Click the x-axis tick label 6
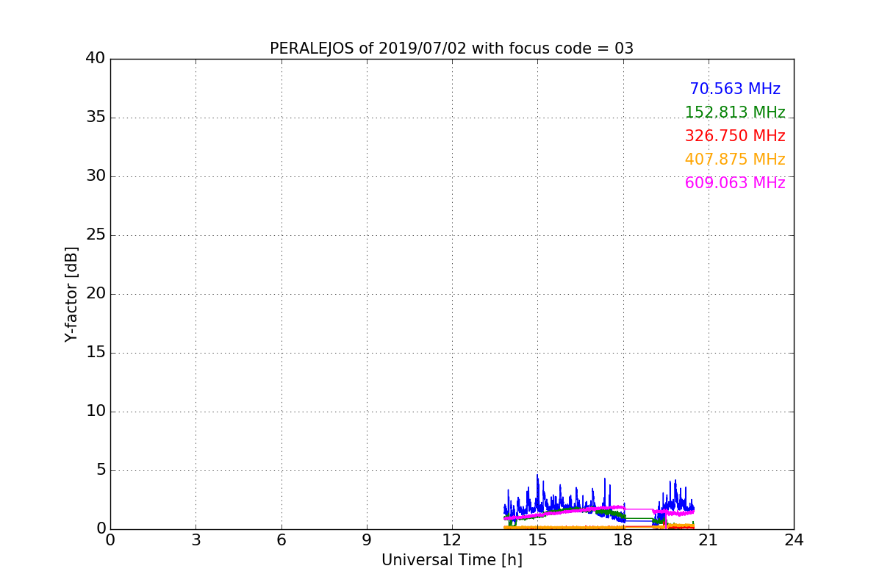 (x=281, y=540)
